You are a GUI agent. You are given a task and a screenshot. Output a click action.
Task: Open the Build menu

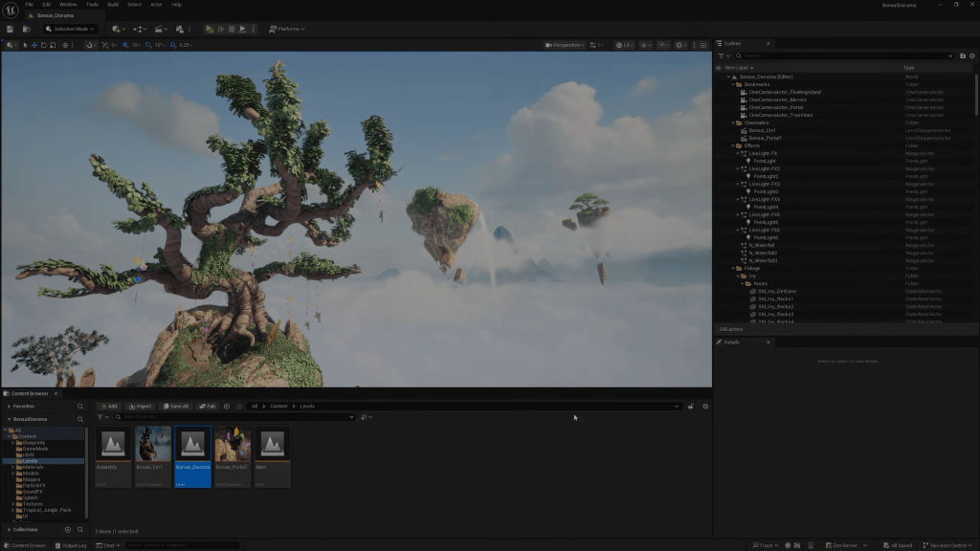click(x=113, y=5)
